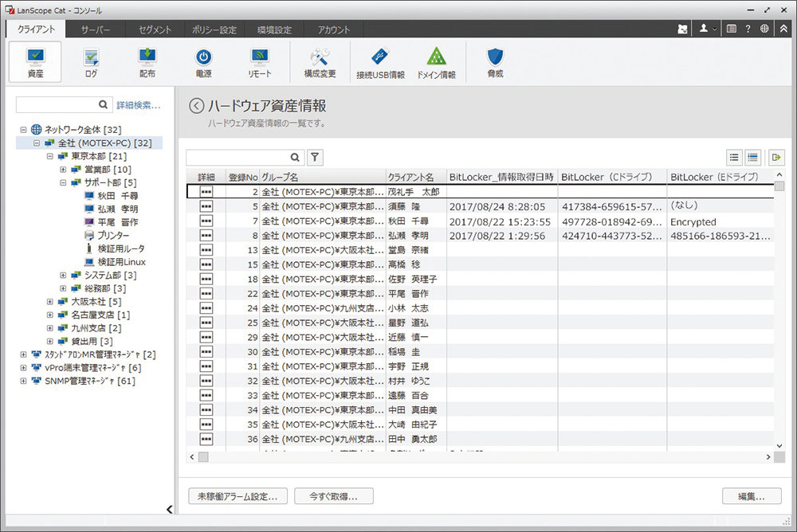Click the horizontal scrollbar thumb
The image size is (797, 532).
203,457
